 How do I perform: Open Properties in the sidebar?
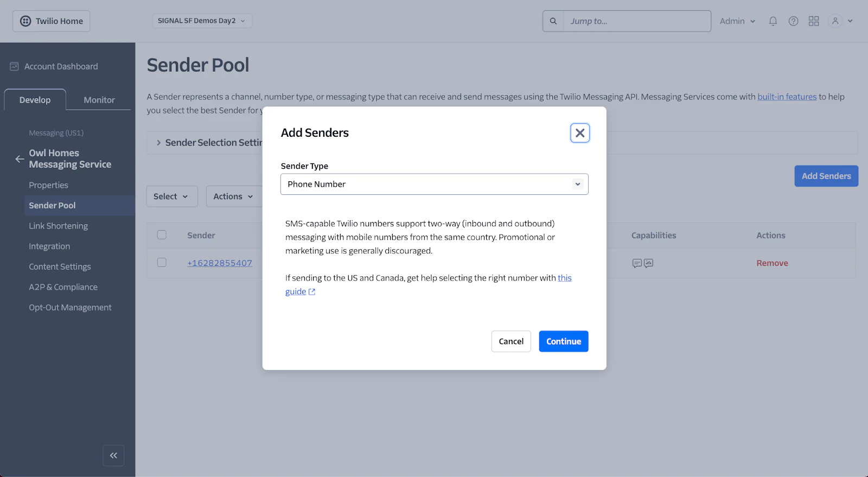point(48,185)
